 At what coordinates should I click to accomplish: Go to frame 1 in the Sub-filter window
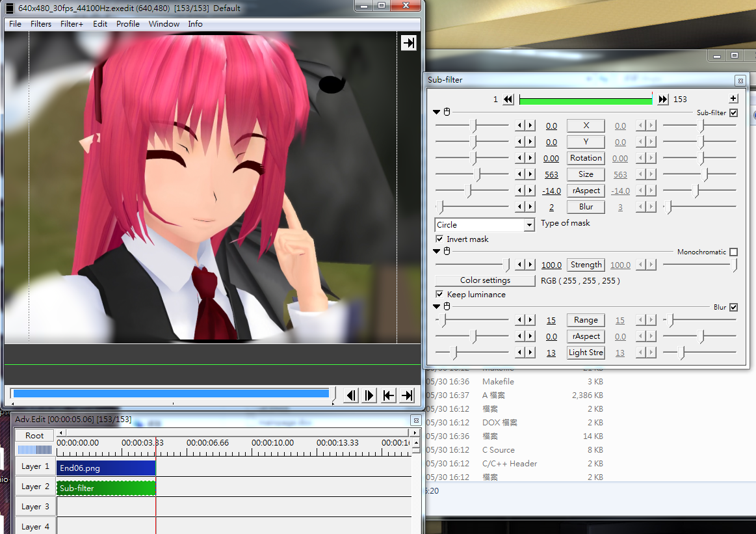[x=508, y=100]
